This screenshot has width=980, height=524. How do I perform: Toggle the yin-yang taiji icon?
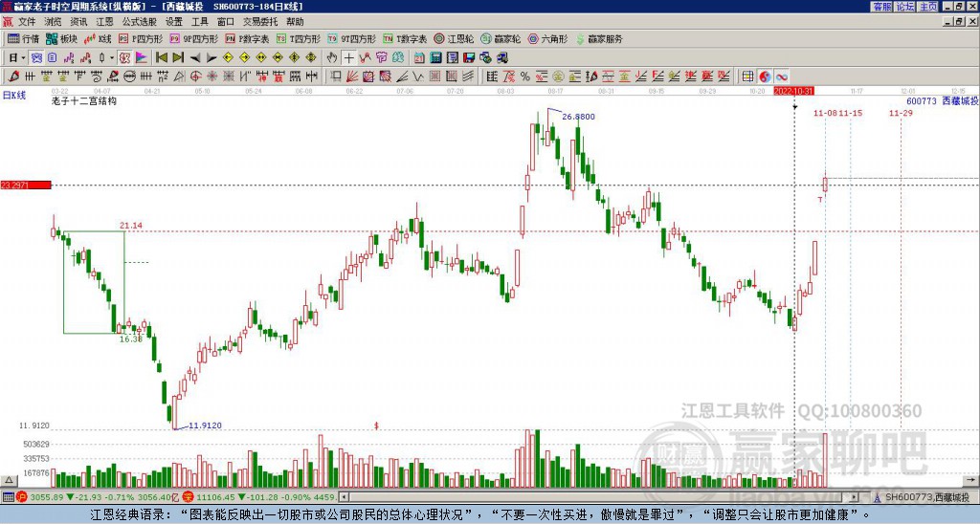coord(765,76)
